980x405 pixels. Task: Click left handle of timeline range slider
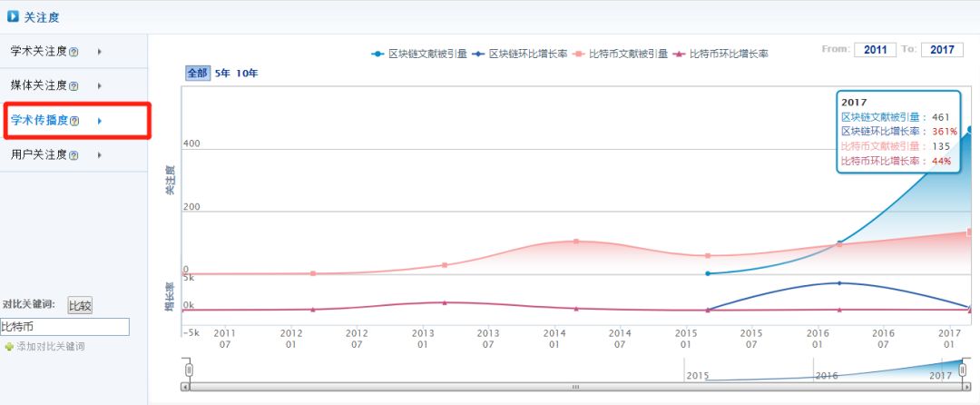click(189, 370)
